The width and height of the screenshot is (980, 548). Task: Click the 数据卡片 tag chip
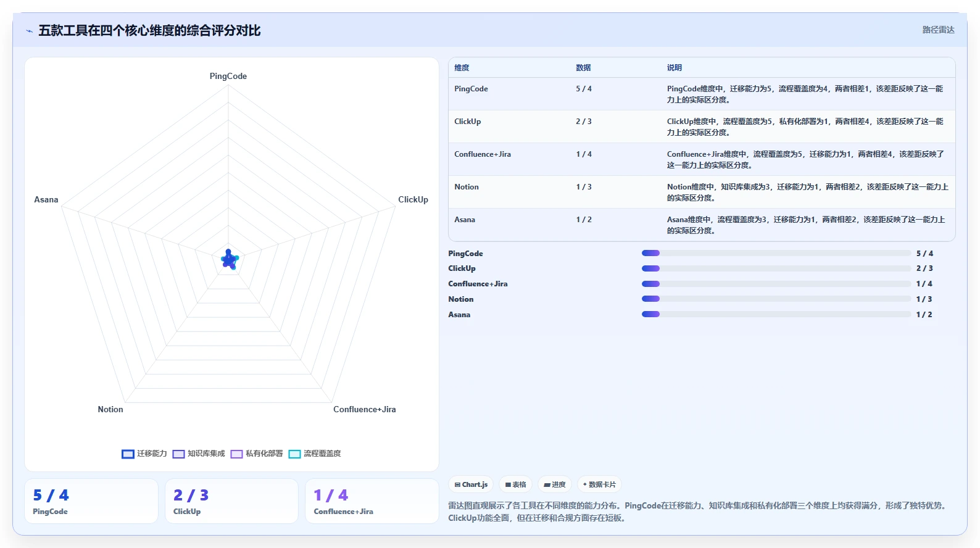pos(599,484)
